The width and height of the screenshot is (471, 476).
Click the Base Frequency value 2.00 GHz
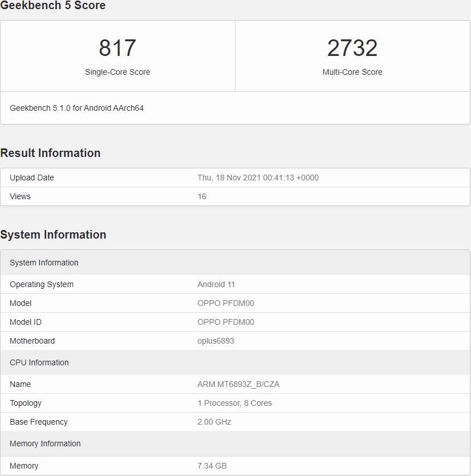214,422
